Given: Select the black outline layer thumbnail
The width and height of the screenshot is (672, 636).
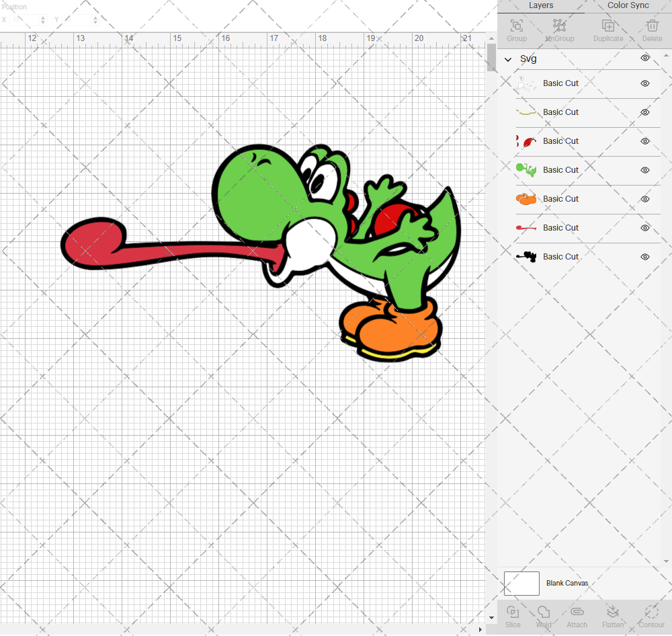Looking at the screenshot, I should (x=526, y=256).
